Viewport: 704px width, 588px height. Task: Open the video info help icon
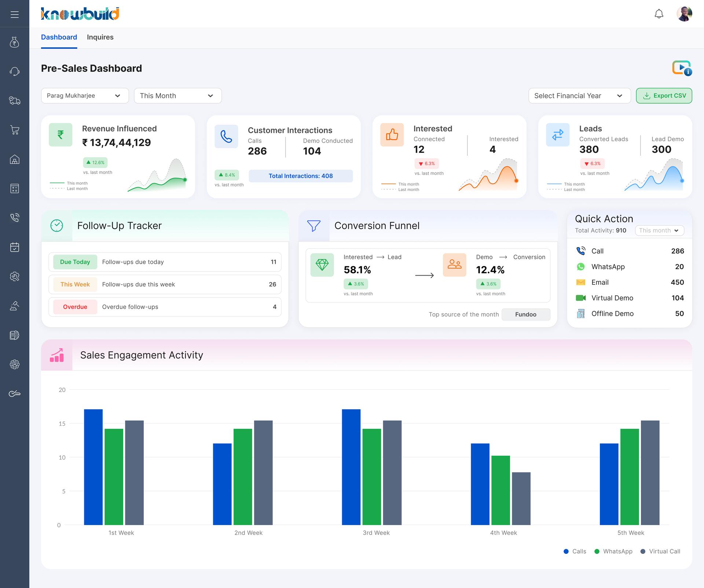(x=682, y=68)
